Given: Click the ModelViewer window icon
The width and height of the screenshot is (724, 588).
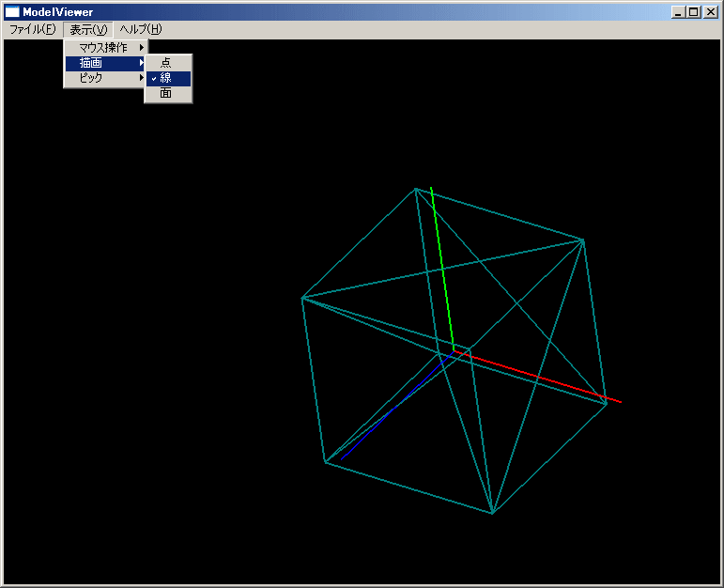Looking at the screenshot, I should pyautogui.click(x=12, y=12).
